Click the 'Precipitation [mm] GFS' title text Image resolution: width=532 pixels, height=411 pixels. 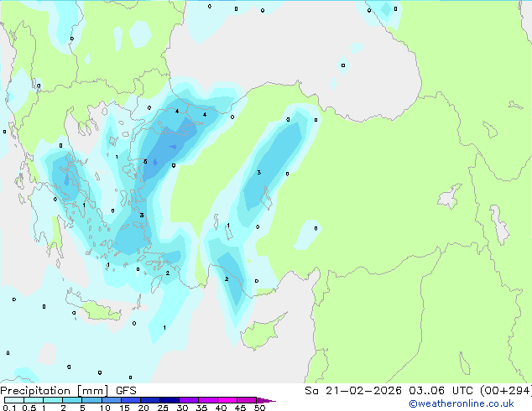[68, 391]
